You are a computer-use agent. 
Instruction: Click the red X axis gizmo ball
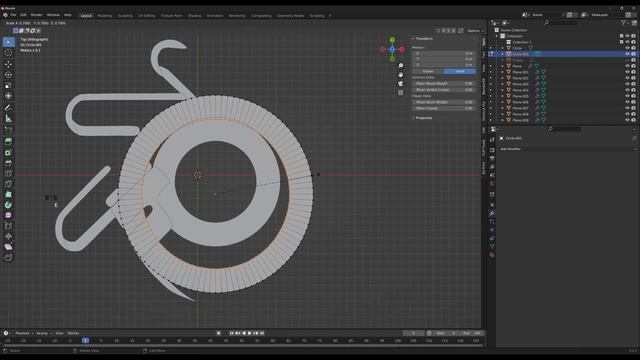[402, 49]
